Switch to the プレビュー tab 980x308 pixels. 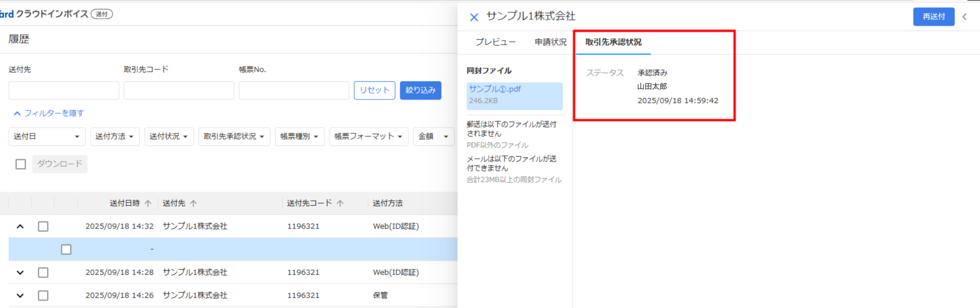pyautogui.click(x=495, y=42)
